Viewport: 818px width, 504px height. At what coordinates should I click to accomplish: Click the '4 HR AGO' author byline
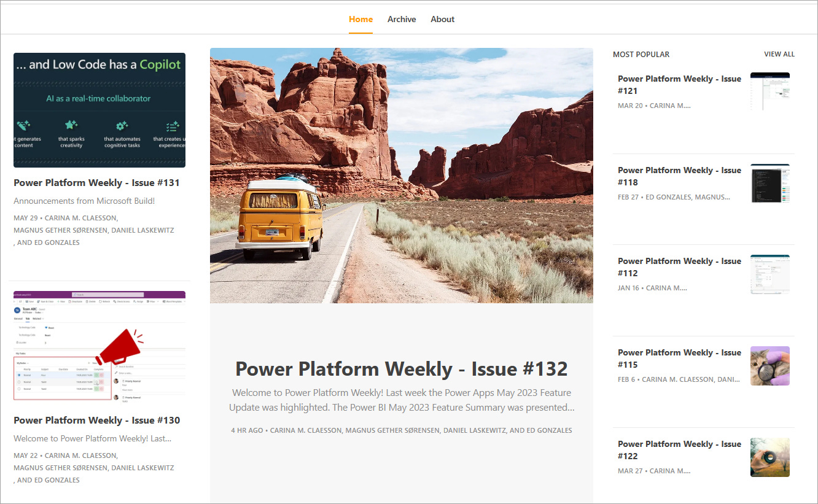[x=402, y=430]
